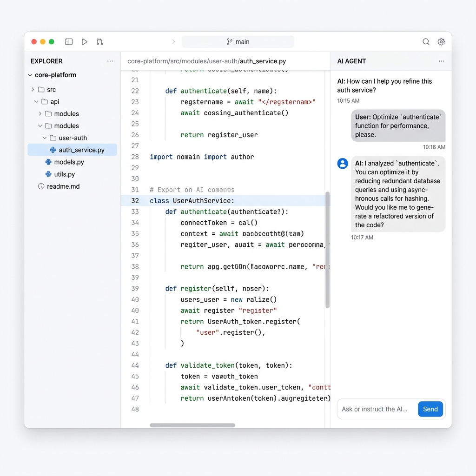Open utils.py file
Viewport: 476px width, 476px height.
[x=64, y=174]
